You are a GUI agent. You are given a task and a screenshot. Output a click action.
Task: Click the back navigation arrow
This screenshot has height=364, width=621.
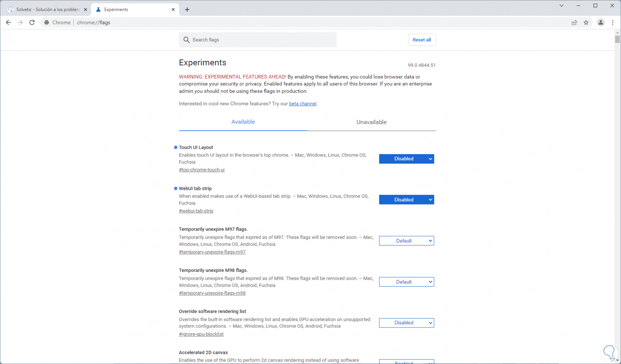[8, 23]
